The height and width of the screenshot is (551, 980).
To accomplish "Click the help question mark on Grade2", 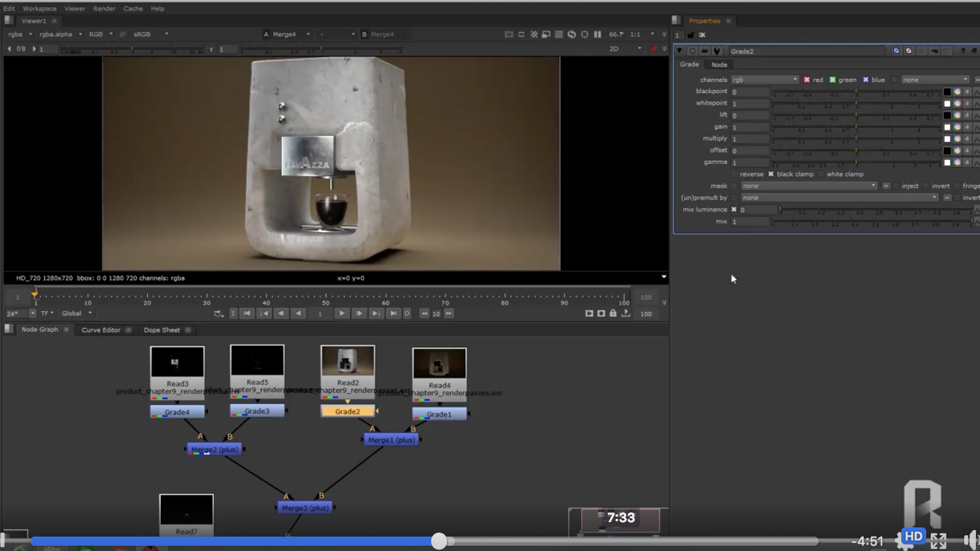I will pos(962,51).
